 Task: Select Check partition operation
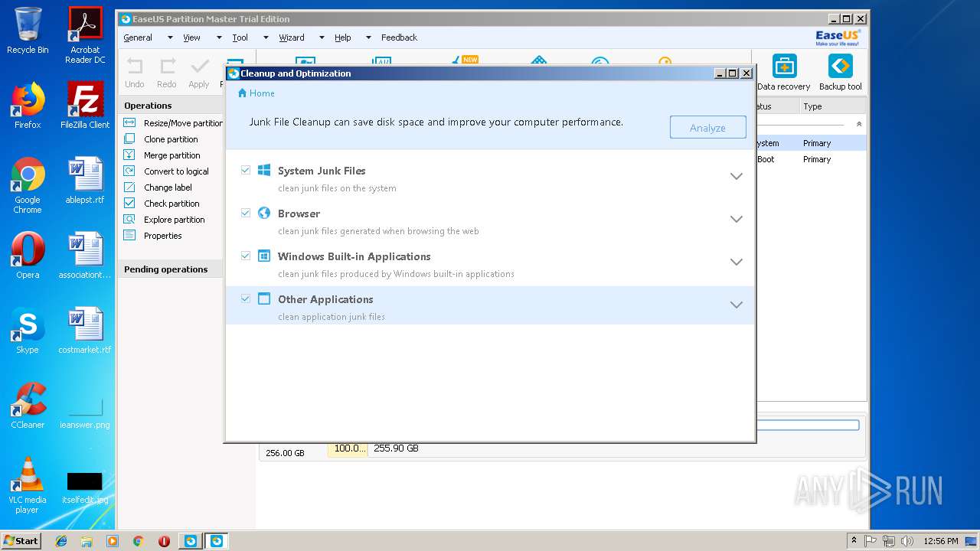coord(173,204)
